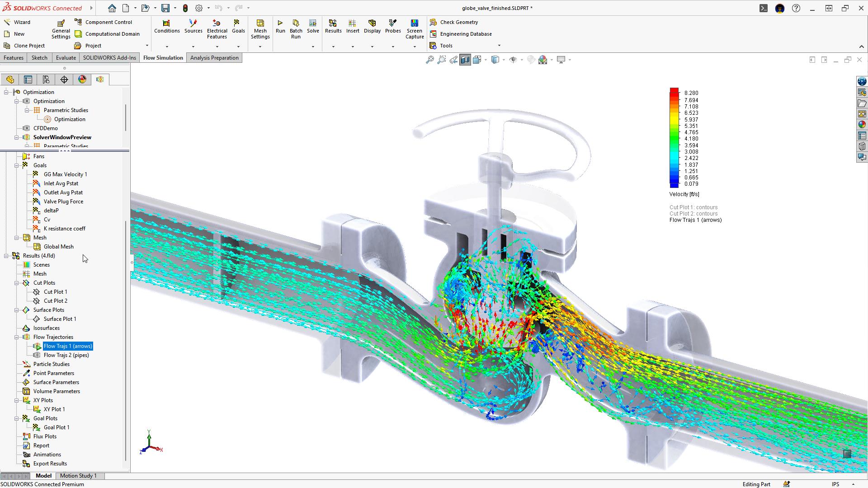
Task: Switch to the Analysis Preparation tab
Action: click(x=214, y=57)
